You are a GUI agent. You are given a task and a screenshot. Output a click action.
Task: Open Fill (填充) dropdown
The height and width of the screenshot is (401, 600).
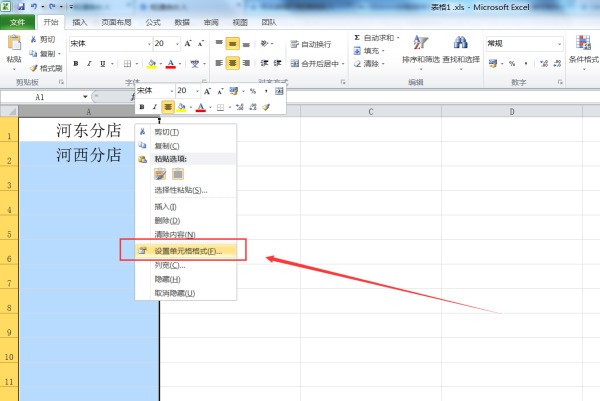(x=367, y=51)
